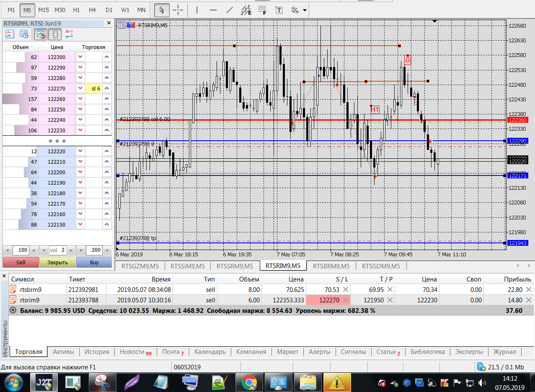This screenshot has width=535, height=392.
Task: Select the Fibonacci retracement tool
Action: [263, 10]
